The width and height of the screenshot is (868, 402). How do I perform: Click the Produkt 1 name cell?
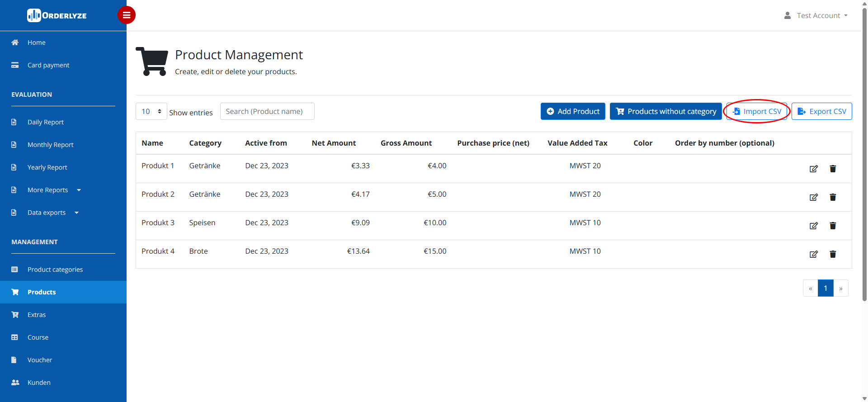click(158, 166)
